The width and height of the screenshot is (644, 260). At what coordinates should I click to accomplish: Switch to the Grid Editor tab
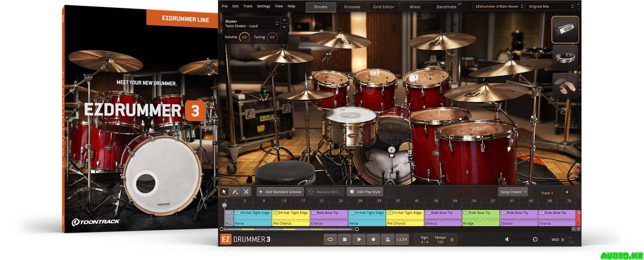coord(384,7)
